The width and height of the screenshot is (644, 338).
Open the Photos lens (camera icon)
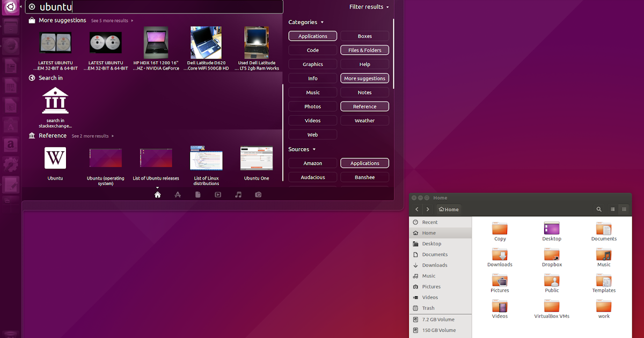pos(258,194)
